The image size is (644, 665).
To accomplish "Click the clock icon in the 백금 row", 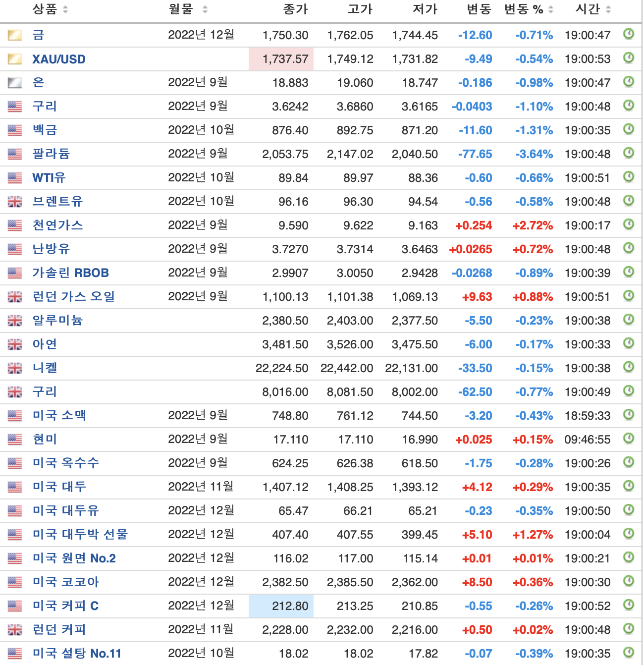I will coord(629,129).
